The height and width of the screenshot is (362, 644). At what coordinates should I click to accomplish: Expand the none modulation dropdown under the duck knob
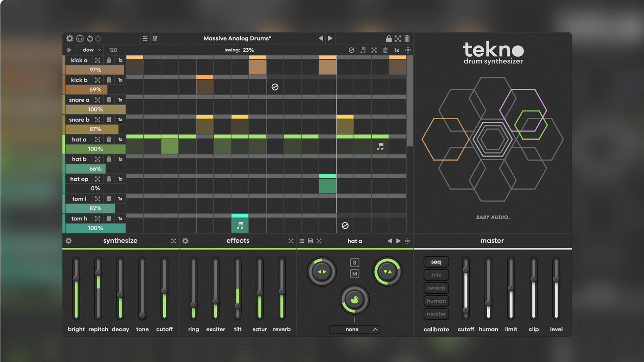[354, 329]
